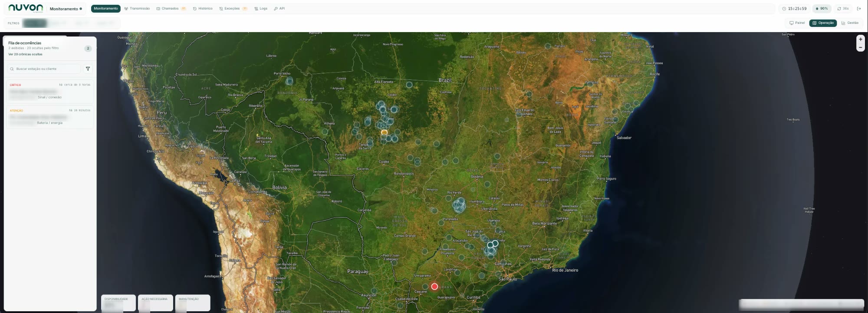The width and height of the screenshot is (868, 313).
Task: Click the logout icon in the top bar
Action: point(859,9)
